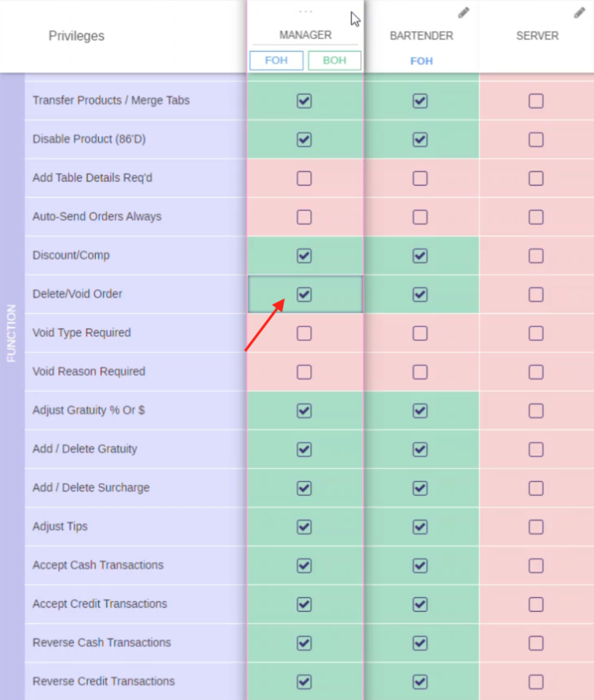Grant Adjust Gratuity % Or $ to Server
594x700 pixels.
point(536,411)
